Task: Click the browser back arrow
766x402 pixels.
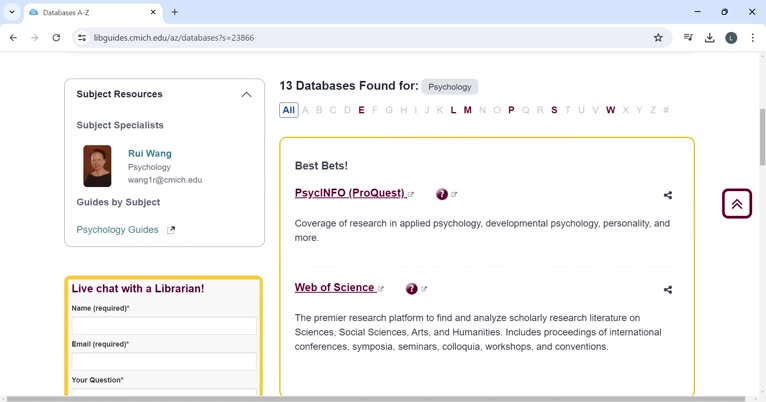Action: pos(13,38)
